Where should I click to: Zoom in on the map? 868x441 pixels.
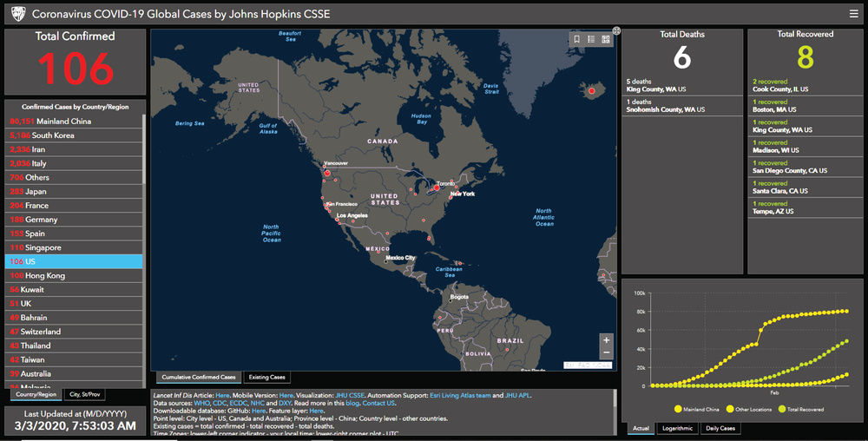(x=606, y=339)
